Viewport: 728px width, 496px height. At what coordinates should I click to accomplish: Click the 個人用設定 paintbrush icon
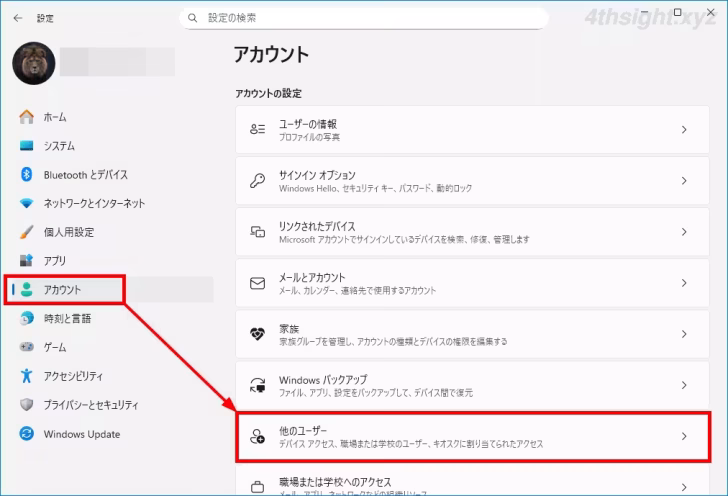point(27,232)
